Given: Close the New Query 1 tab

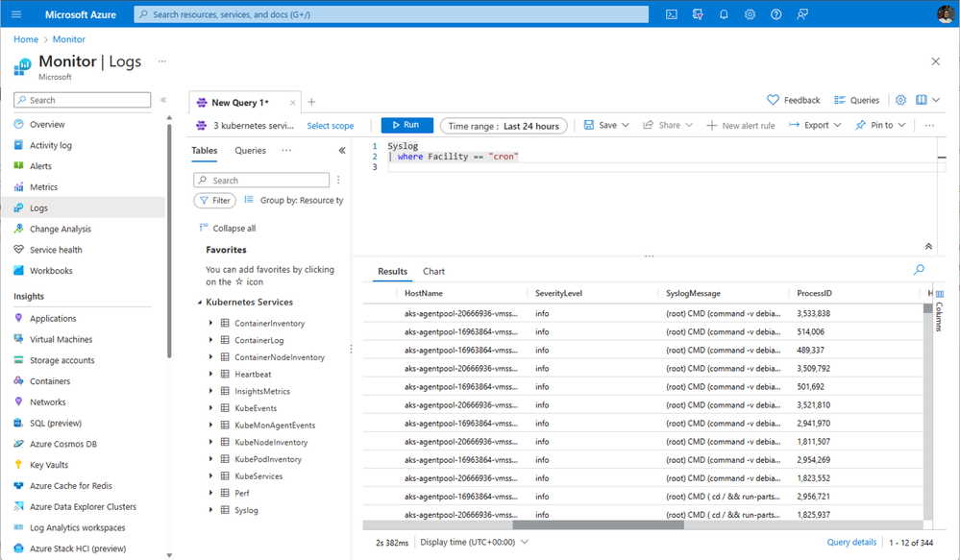Looking at the screenshot, I should click(x=293, y=103).
